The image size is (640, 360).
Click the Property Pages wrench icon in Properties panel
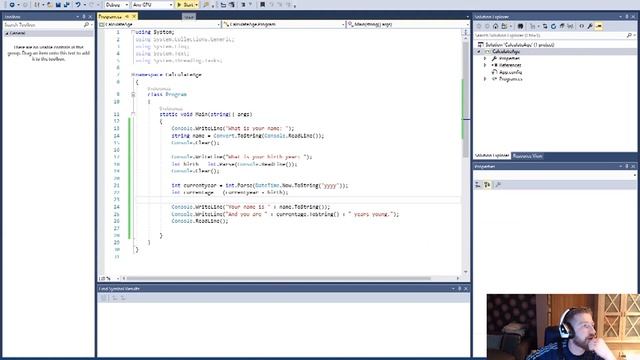(498, 185)
